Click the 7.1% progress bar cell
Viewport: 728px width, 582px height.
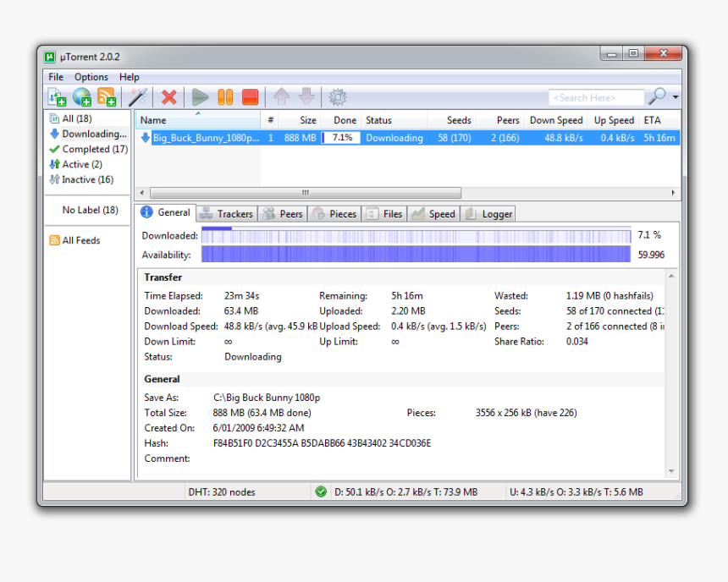click(x=341, y=138)
